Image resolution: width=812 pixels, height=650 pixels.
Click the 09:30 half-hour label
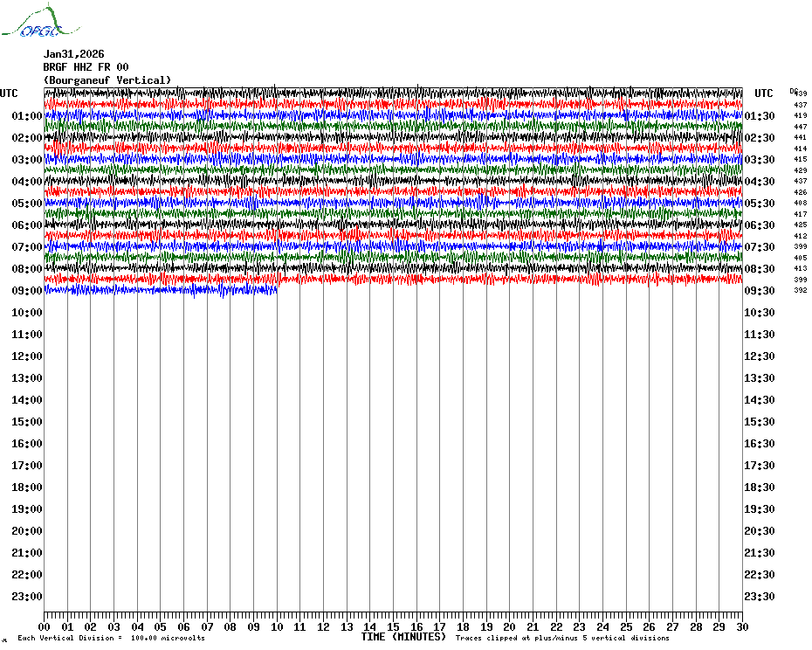pos(760,291)
